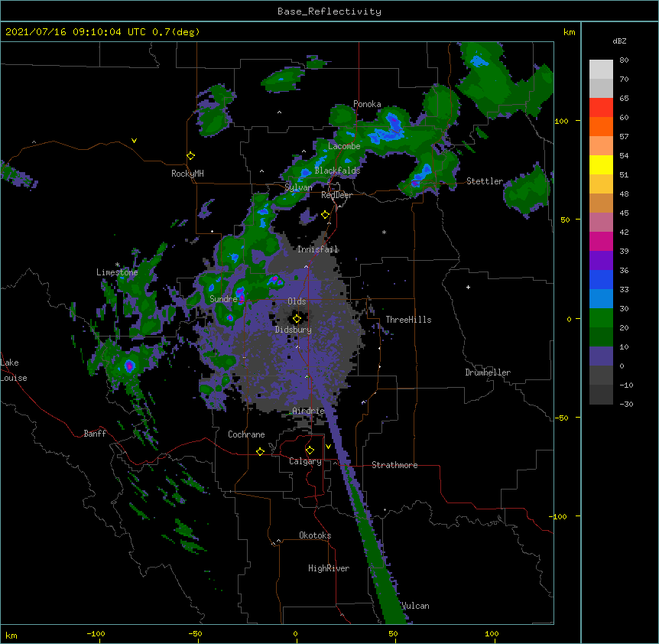Click the Okotoks town label
The height and width of the screenshot is (644, 659).
pos(315,535)
